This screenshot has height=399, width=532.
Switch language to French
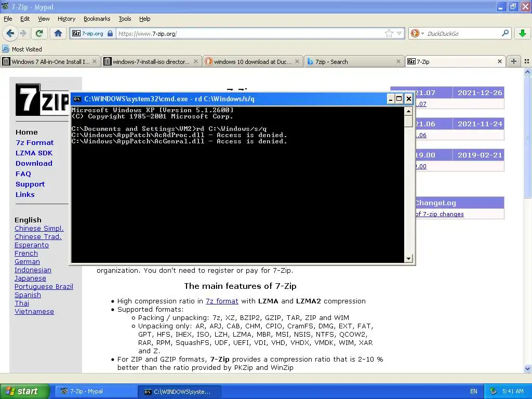(x=26, y=253)
